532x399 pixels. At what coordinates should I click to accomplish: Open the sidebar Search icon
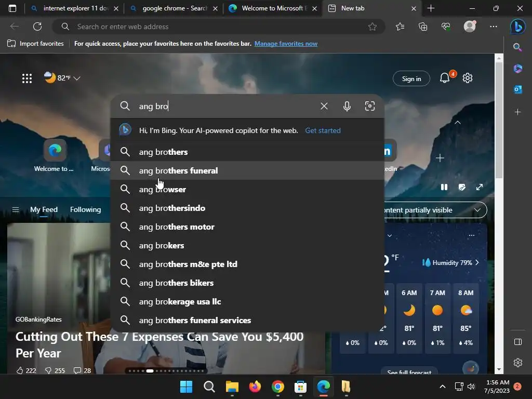517,47
